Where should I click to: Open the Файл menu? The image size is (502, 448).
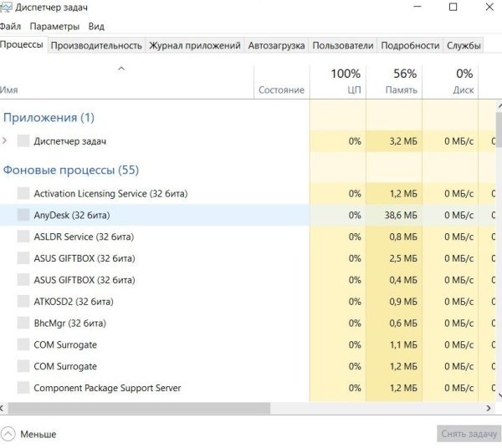click(x=10, y=27)
